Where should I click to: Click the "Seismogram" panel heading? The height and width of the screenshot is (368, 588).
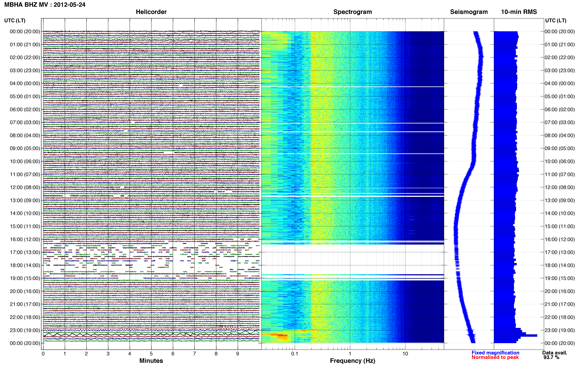pyautogui.click(x=469, y=12)
